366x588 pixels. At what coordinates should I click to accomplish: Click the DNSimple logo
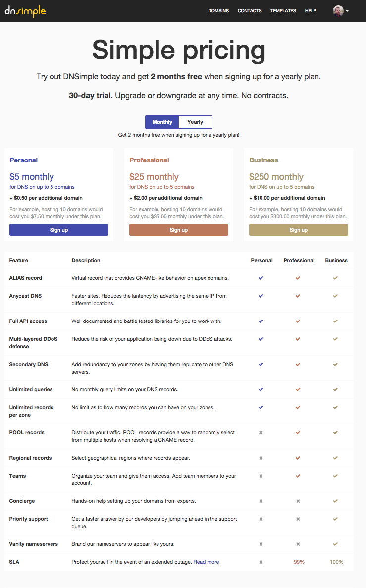pos(25,11)
